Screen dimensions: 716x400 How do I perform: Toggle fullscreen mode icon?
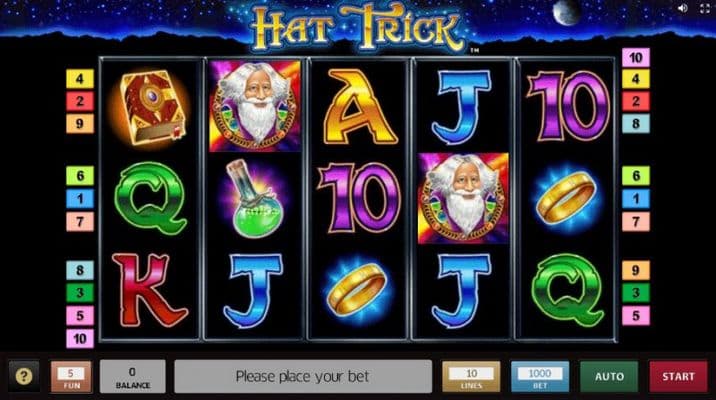click(705, 8)
